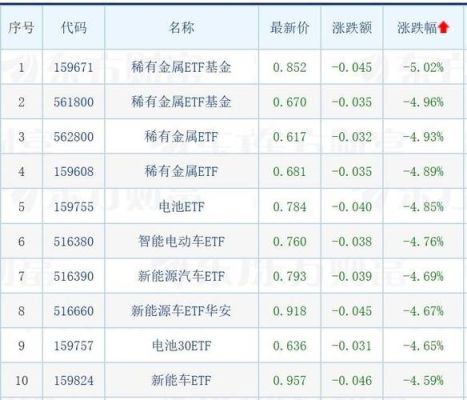Click fund code 159757
Screen dimensions: 467x400
pyautogui.click(x=74, y=346)
